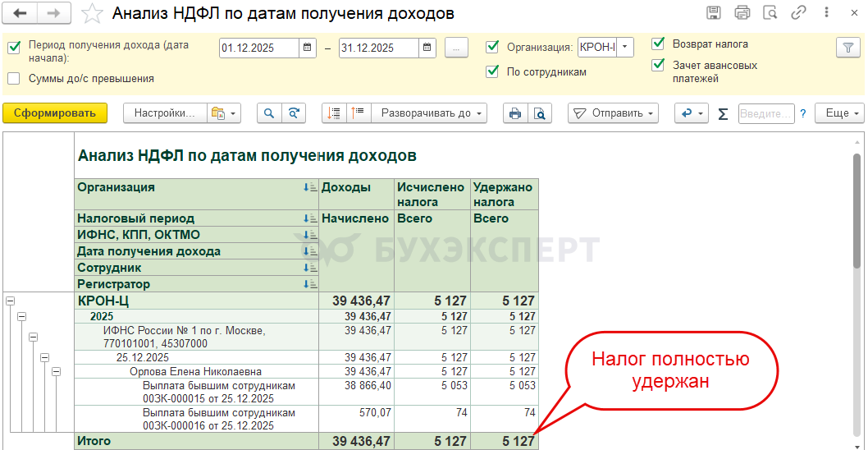
Task: Click end date field 31.12.2025
Action: coord(379,48)
